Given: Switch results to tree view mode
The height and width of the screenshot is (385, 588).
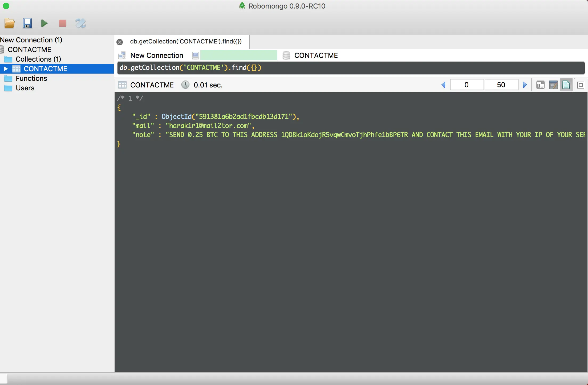Looking at the screenshot, I should pos(540,85).
